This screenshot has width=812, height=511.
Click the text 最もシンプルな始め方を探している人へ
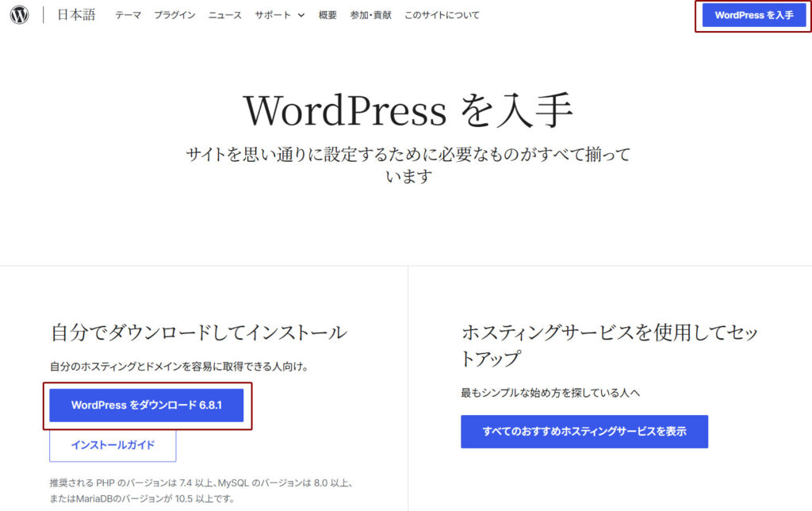550,393
